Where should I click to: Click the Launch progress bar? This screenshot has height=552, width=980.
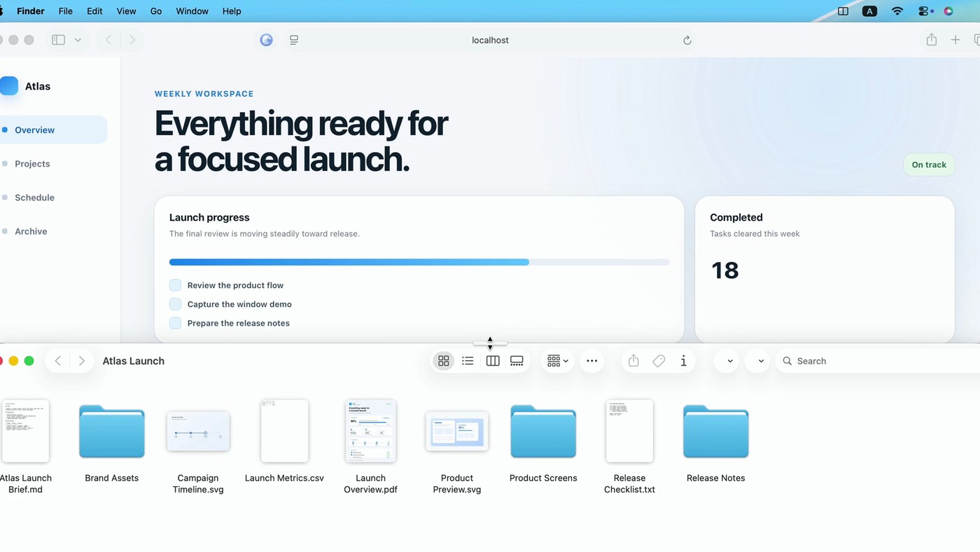click(x=419, y=262)
